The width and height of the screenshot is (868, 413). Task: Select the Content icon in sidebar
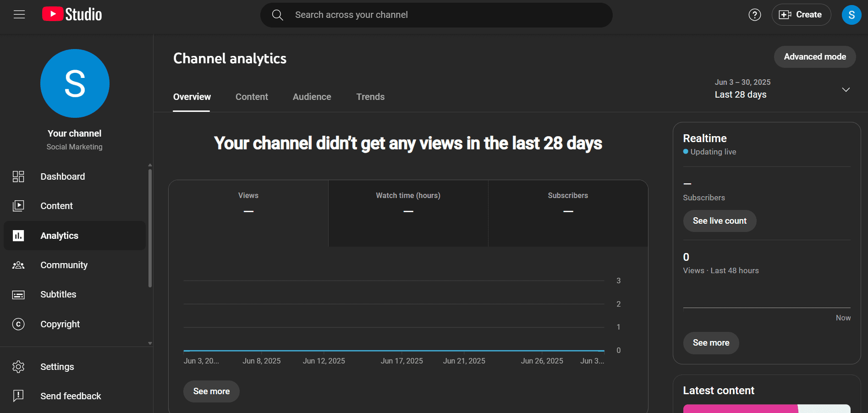click(x=18, y=206)
